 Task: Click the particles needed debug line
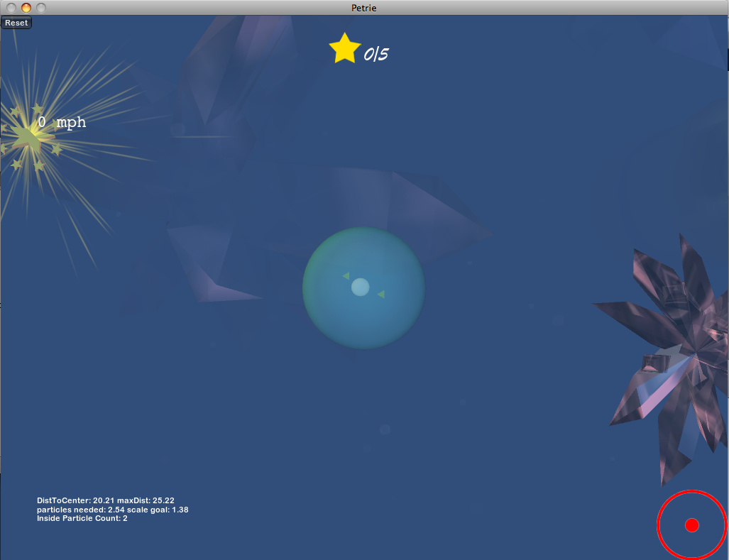click(x=112, y=510)
